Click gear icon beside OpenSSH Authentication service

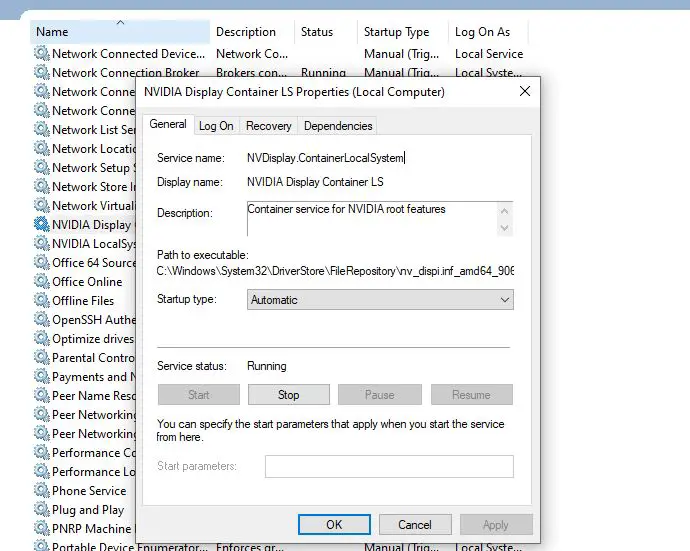(x=41, y=320)
